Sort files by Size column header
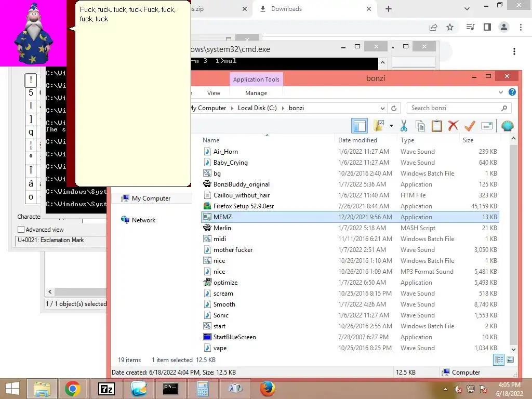532x399 pixels. tap(468, 140)
